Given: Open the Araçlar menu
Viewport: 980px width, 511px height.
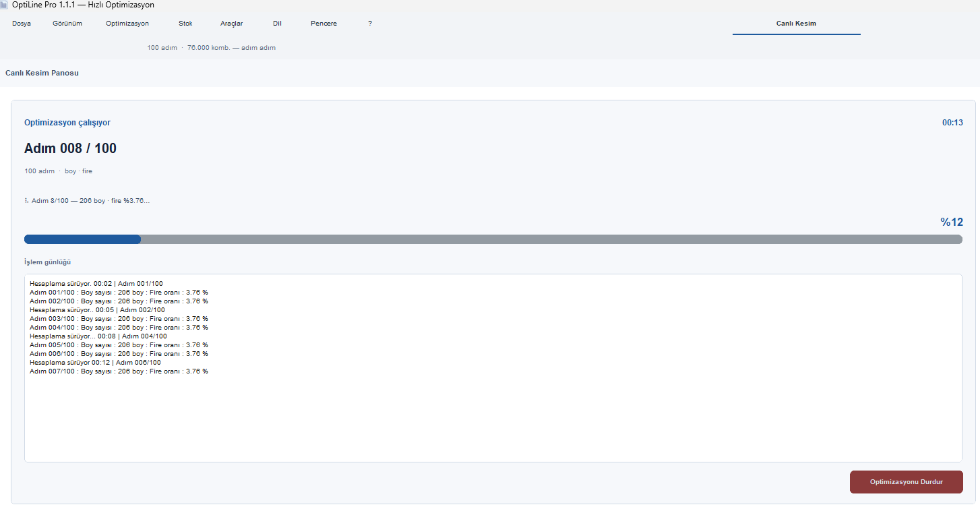Looking at the screenshot, I should click(x=231, y=24).
